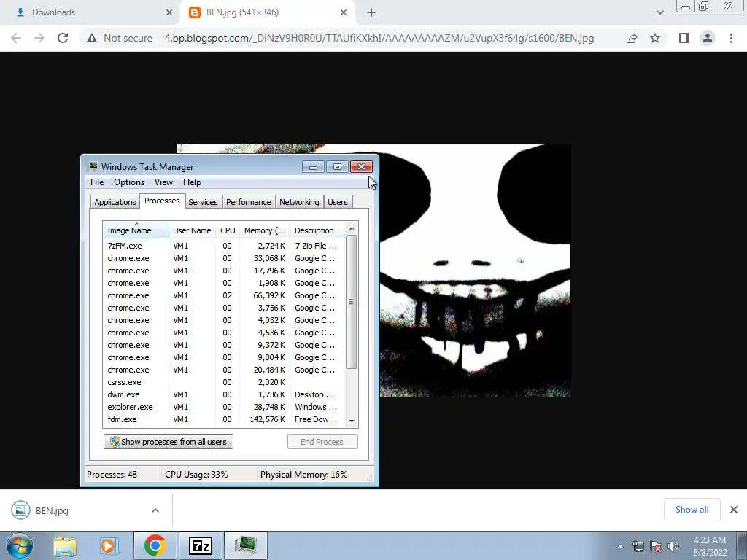
Task: Click the Task Manager taskbar icon
Action: [x=246, y=545]
